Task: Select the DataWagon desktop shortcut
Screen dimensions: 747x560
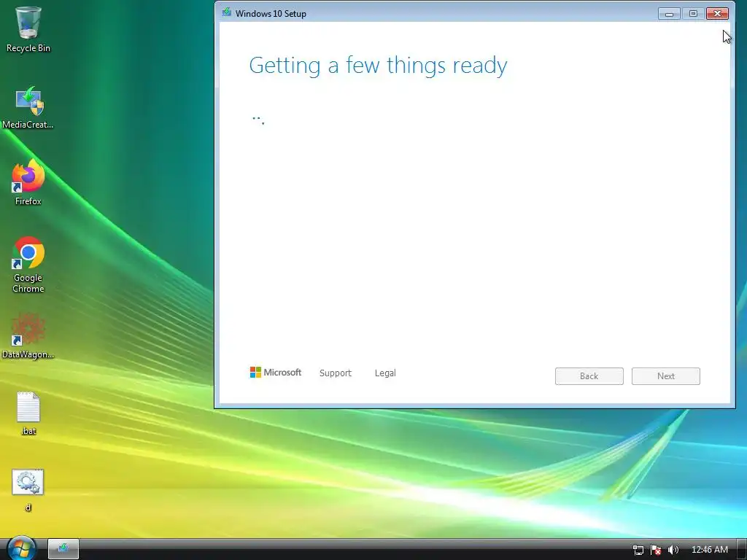Action: [28, 336]
